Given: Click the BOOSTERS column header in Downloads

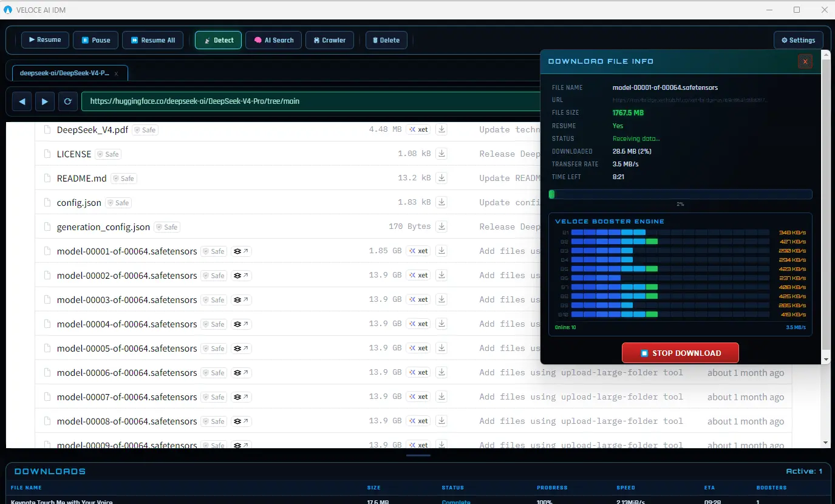Looking at the screenshot, I should tap(771, 488).
